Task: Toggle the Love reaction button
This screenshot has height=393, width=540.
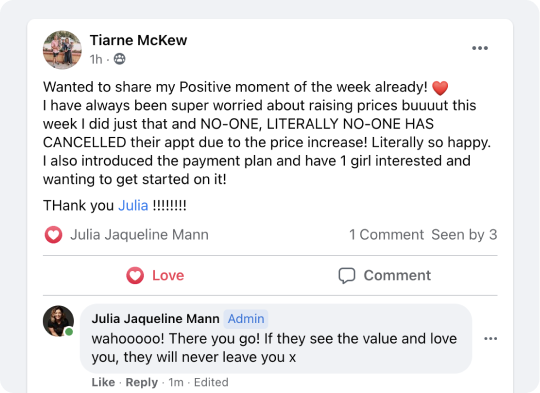Action: coord(156,276)
